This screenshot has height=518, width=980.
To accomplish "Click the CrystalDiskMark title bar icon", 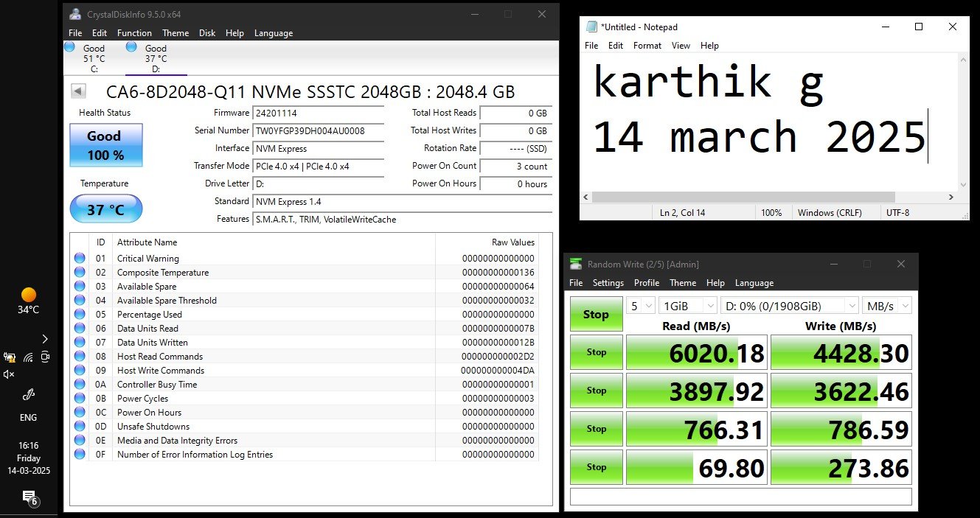I will (575, 264).
